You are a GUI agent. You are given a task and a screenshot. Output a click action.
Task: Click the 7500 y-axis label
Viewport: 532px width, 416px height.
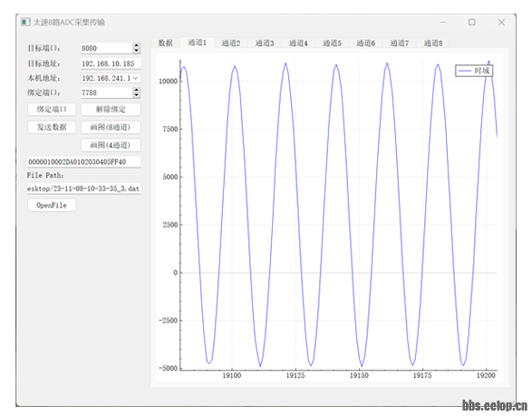170,129
